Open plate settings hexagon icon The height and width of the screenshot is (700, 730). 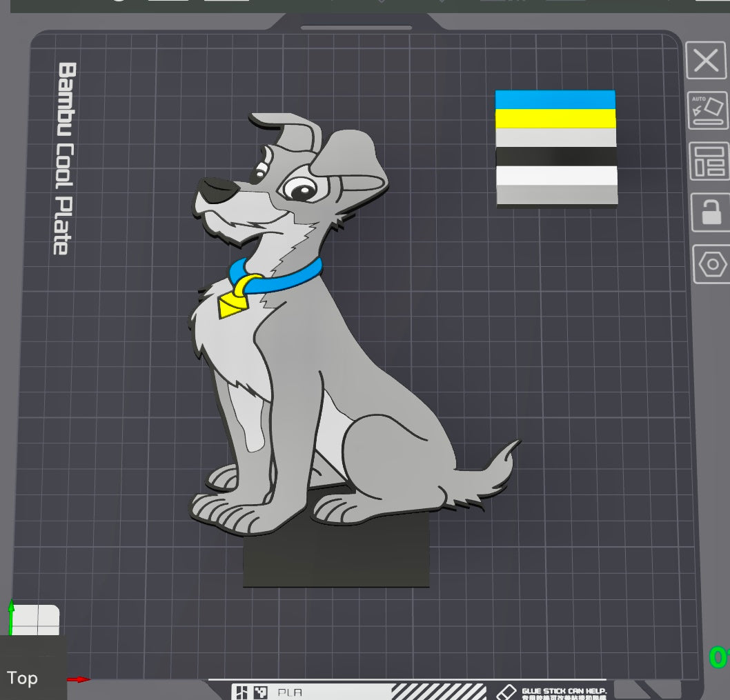pyautogui.click(x=712, y=264)
